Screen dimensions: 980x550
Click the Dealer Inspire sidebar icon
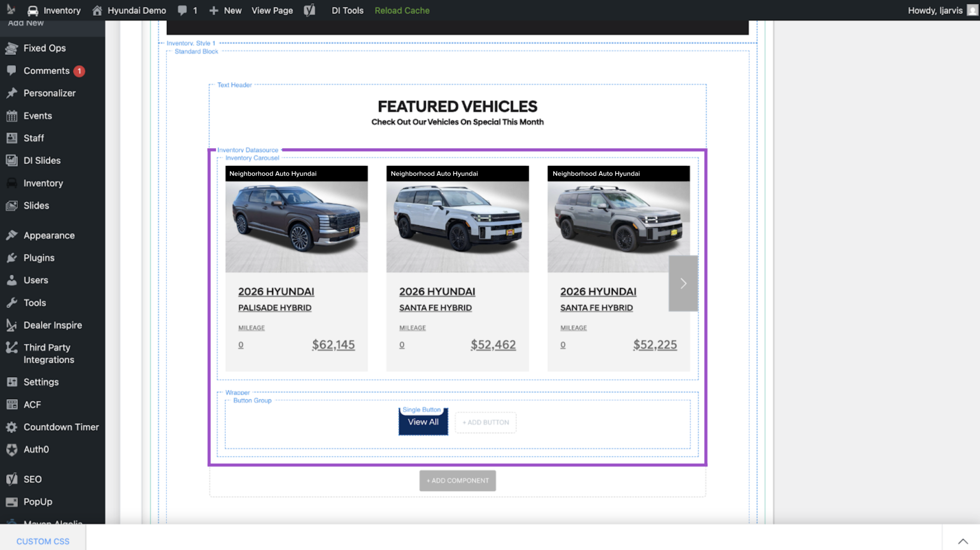pos(12,325)
